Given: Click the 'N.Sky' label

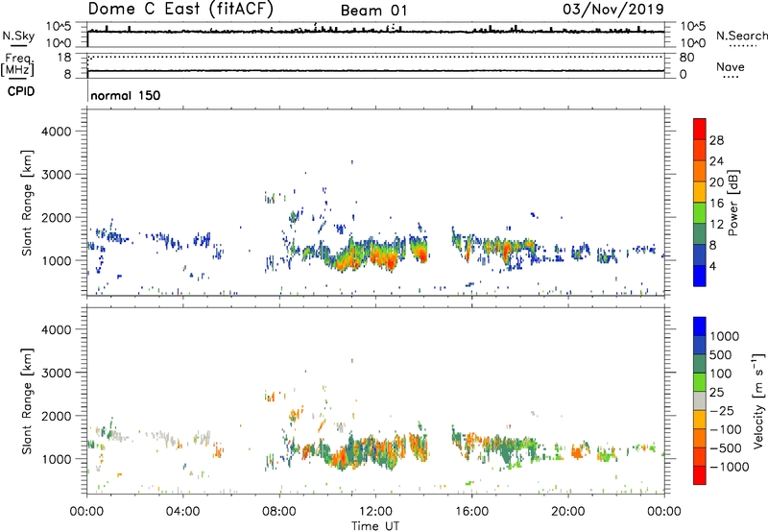Looking at the screenshot, I should tap(18, 36).
